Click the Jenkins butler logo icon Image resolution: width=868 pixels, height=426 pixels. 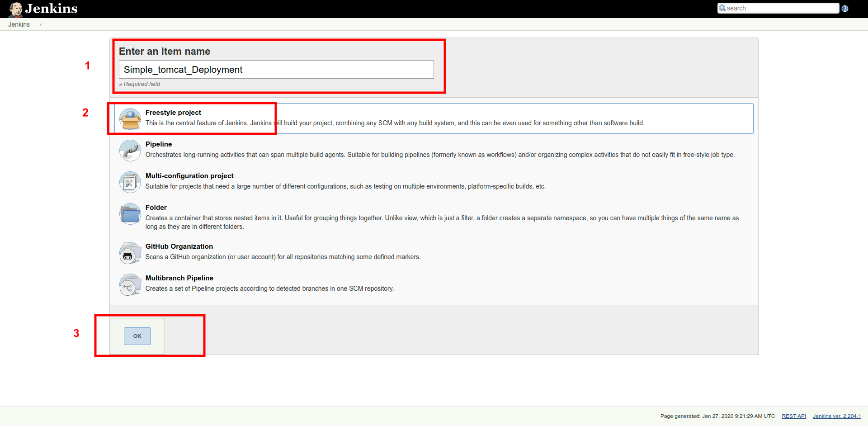click(x=16, y=9)
